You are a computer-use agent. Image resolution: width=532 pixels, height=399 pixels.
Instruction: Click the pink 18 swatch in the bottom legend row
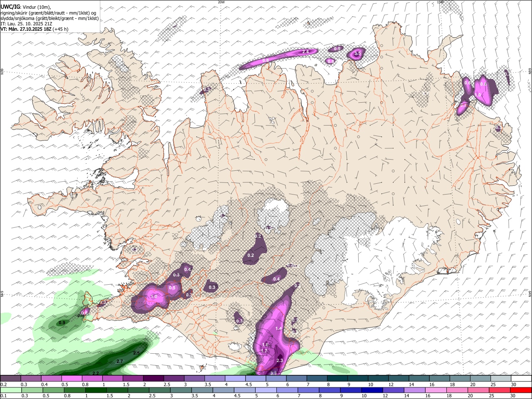point(457,390)
